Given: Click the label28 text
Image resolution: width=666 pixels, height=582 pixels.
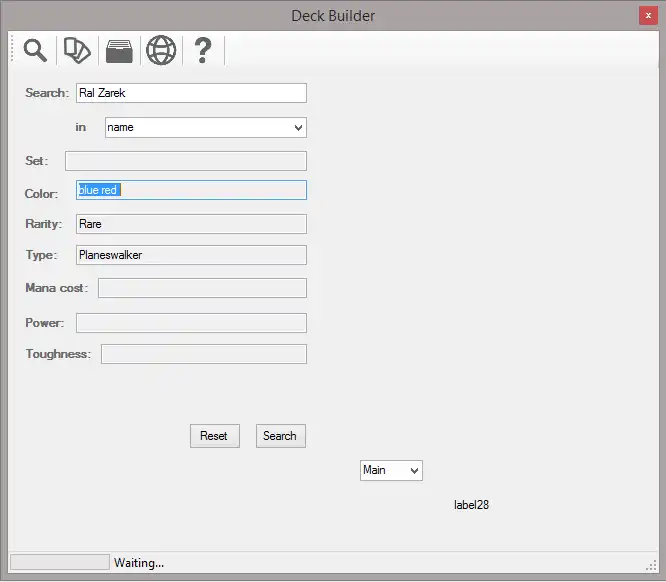Looking at the screenshot, I should point(471,505).
